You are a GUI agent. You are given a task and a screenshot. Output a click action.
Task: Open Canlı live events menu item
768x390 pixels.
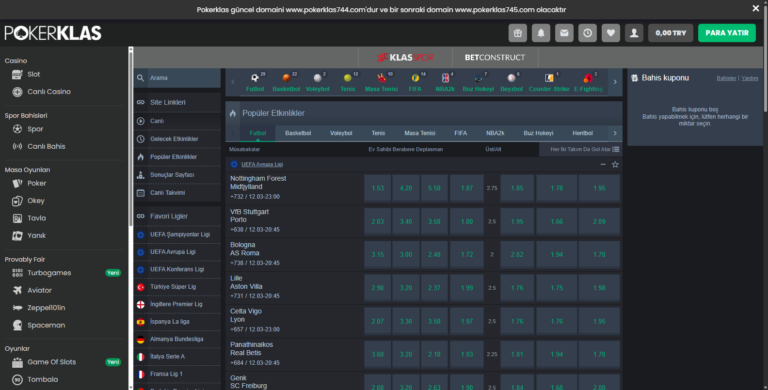[x=177, y=121]
